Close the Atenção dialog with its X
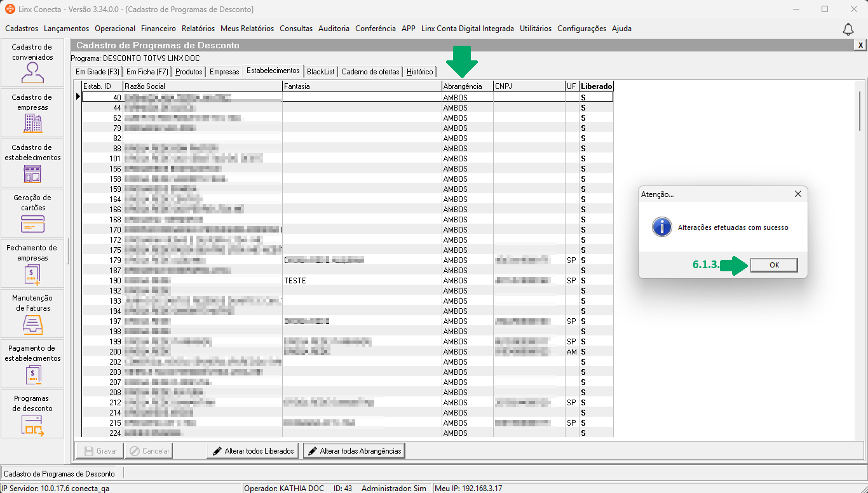 (x=798, y=194)
